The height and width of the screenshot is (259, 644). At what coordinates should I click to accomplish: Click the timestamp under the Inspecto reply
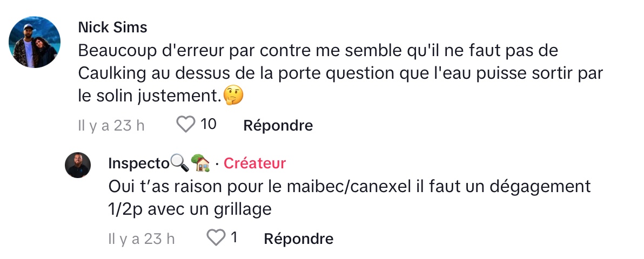click(142, 238)
